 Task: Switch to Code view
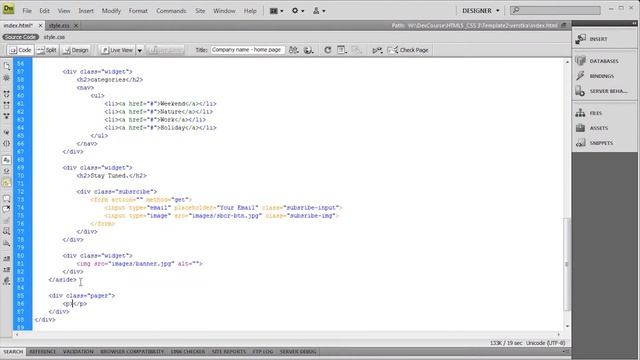tap(20, 50)
